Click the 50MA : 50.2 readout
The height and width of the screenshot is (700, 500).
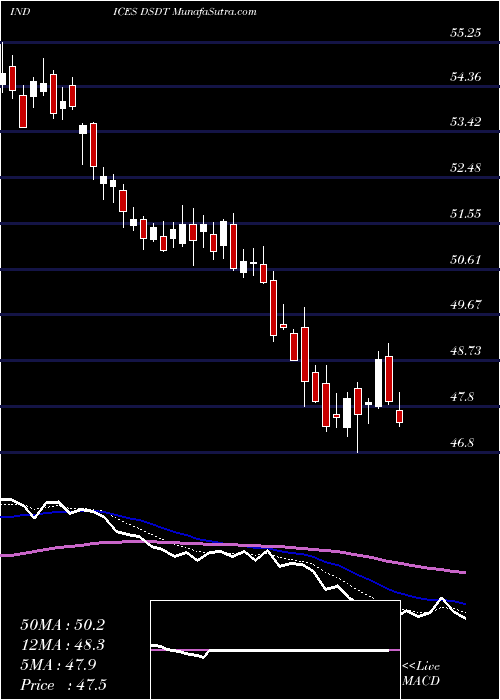[x=62, y=625]
